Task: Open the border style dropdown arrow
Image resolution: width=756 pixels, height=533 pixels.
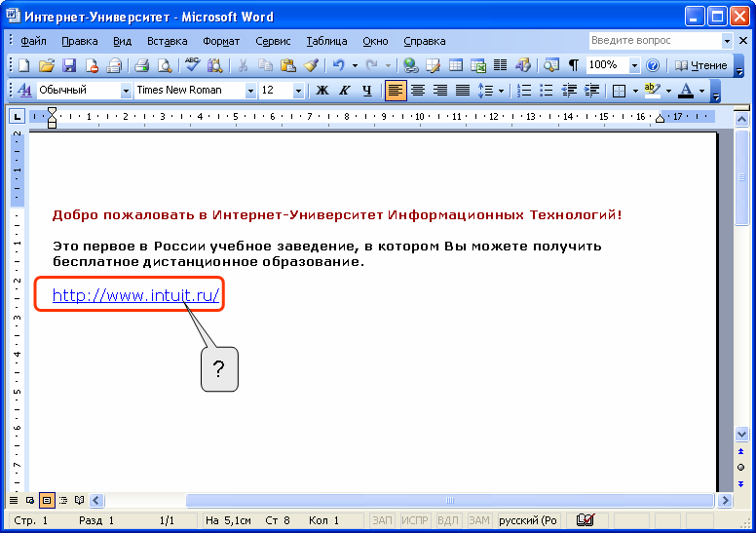Action: pos(635,91)
